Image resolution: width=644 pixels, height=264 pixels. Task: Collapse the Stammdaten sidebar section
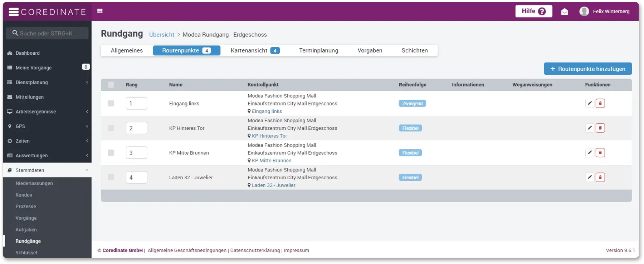47,170
